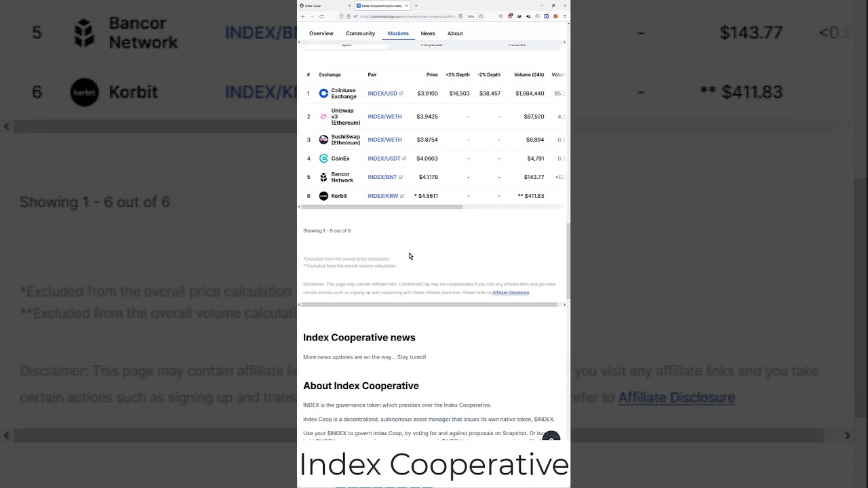Click the vertical scrollbar thumb of the markets frame

tap(568, 261)
